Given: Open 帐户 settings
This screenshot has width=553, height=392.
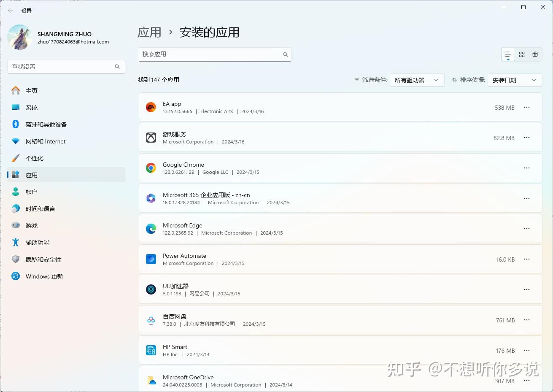Looking at the screenshot, I should click(66, 192).
